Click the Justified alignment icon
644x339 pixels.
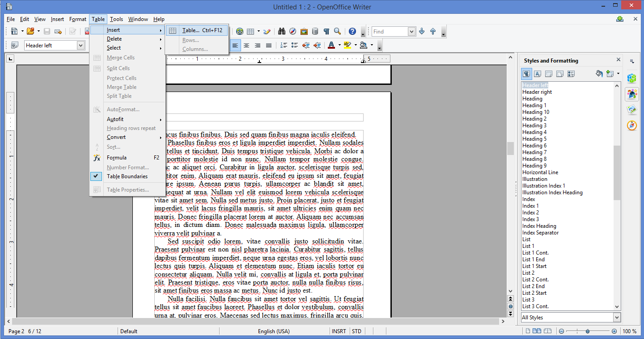pos(269,45)
